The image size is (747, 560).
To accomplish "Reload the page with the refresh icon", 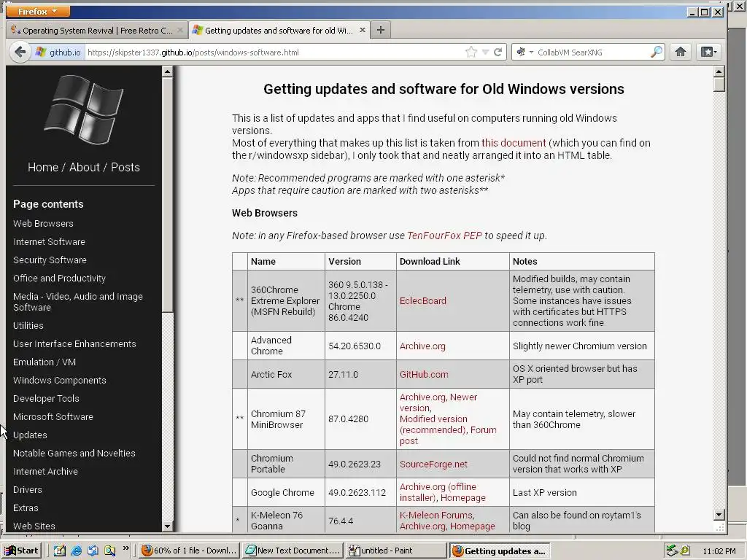I will (498, 52).
